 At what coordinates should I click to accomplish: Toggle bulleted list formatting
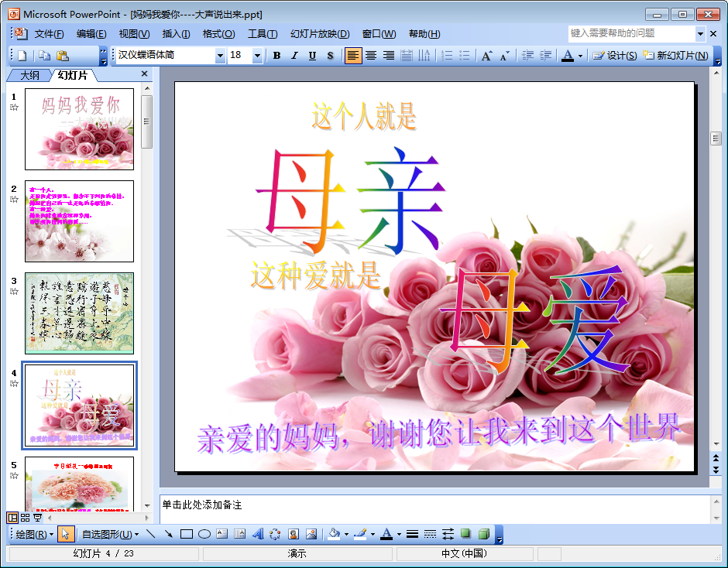pyautogui.click(x=464, y=56)
